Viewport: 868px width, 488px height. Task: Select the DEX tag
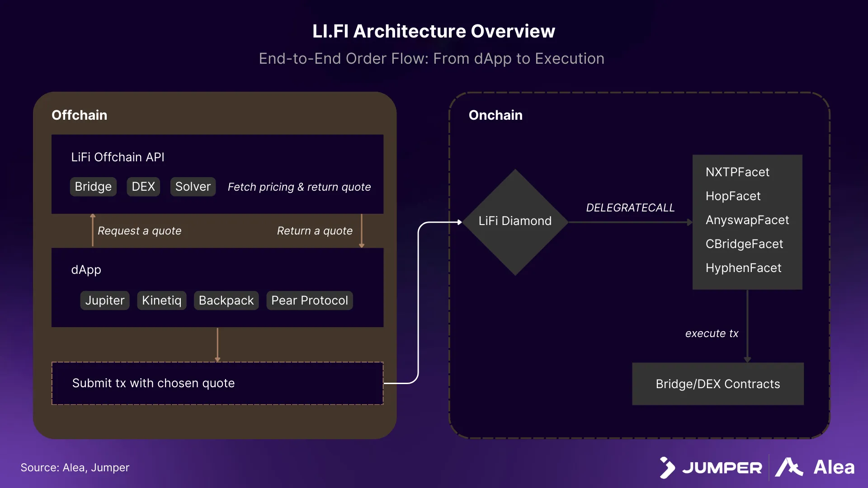(143, 187)
